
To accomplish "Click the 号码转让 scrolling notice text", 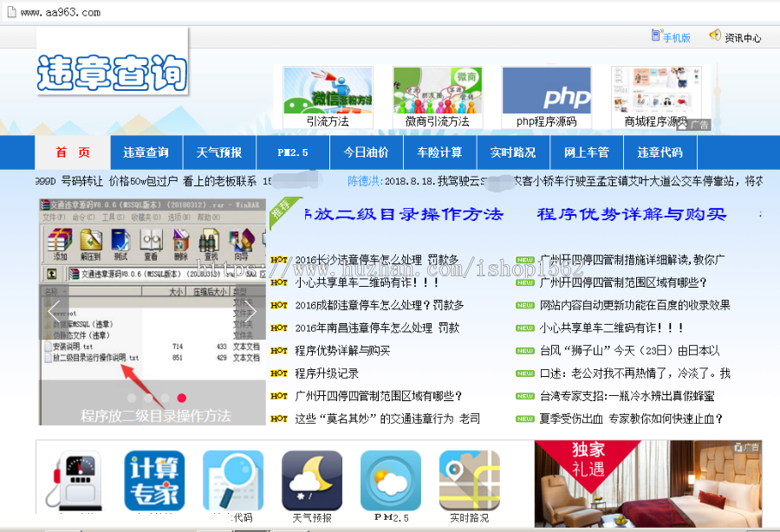I will tap(153, 181).
